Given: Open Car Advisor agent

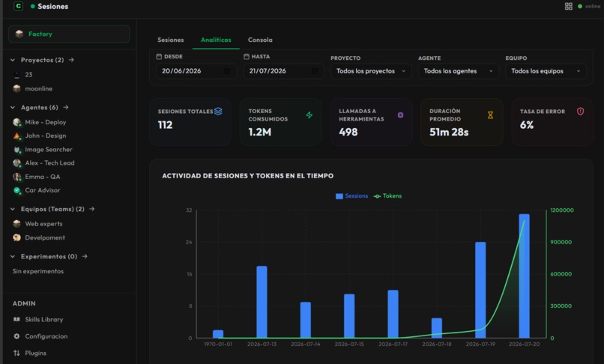Looking at the screenshot, I should click(x=43, y=190).
